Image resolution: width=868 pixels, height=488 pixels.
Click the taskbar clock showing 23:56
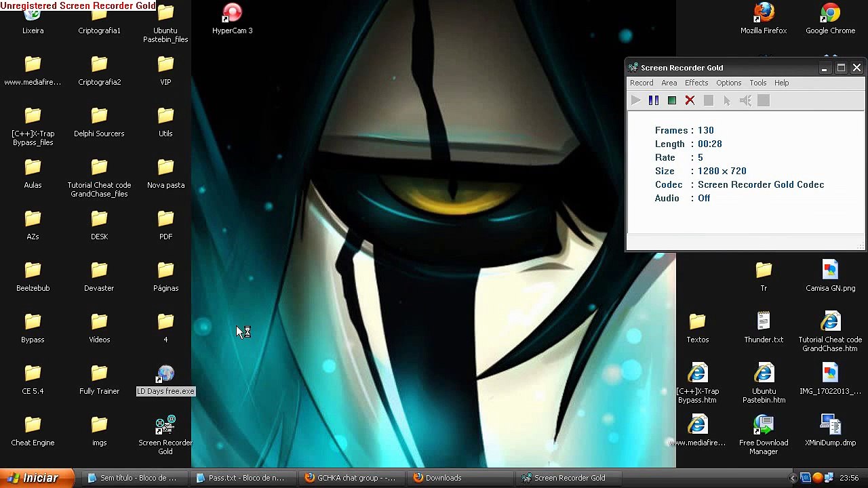pyautogui.click(x=849, y=478)
